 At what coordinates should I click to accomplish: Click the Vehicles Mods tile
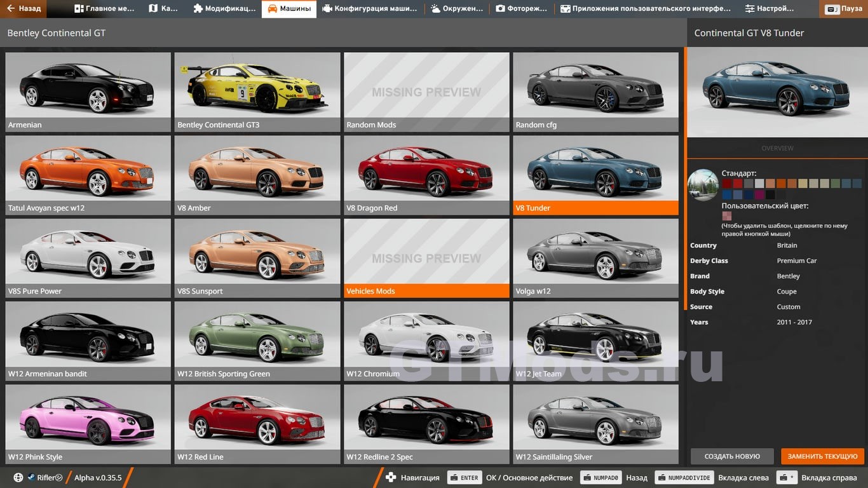point(426,258)
